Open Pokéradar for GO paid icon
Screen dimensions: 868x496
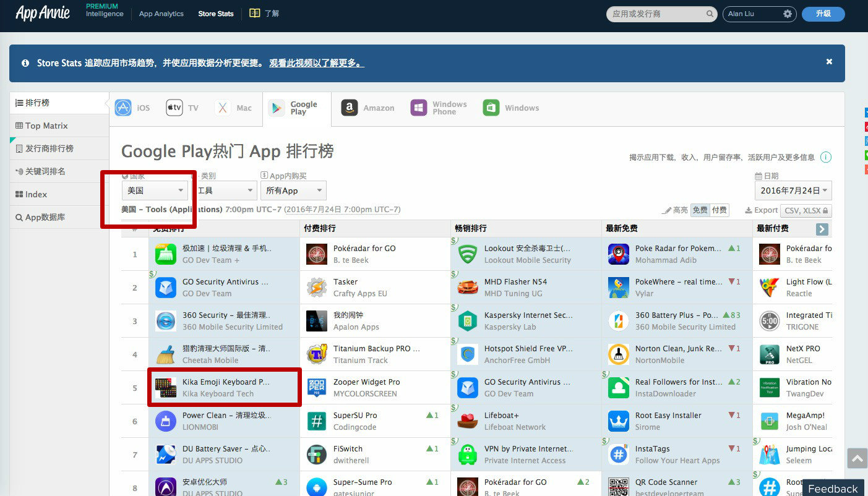pos(317,254)
